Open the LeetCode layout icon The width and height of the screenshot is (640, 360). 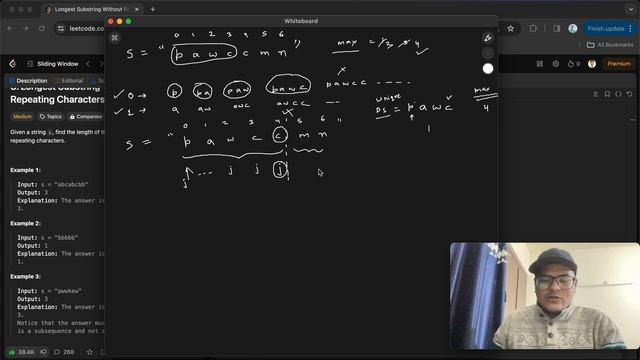pyautogui.click(x=540, y=64)
